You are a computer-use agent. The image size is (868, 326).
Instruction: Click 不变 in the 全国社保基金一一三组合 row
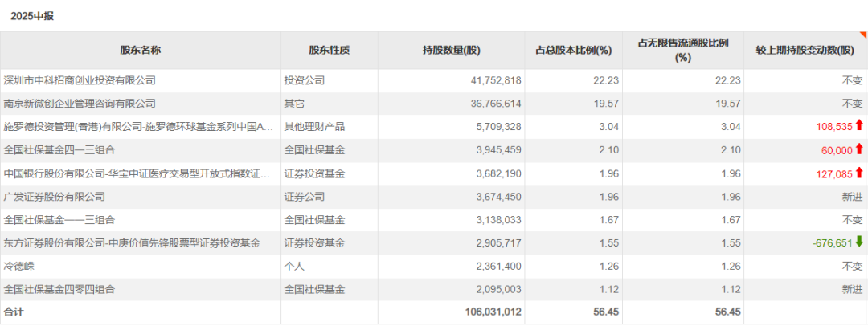(x=852, y=220)
